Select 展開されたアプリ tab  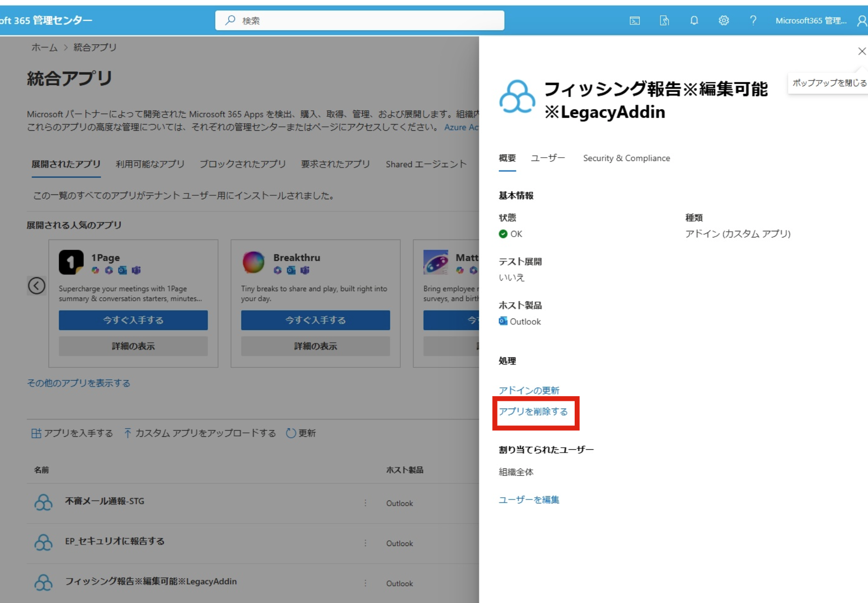tap(66, 164)
